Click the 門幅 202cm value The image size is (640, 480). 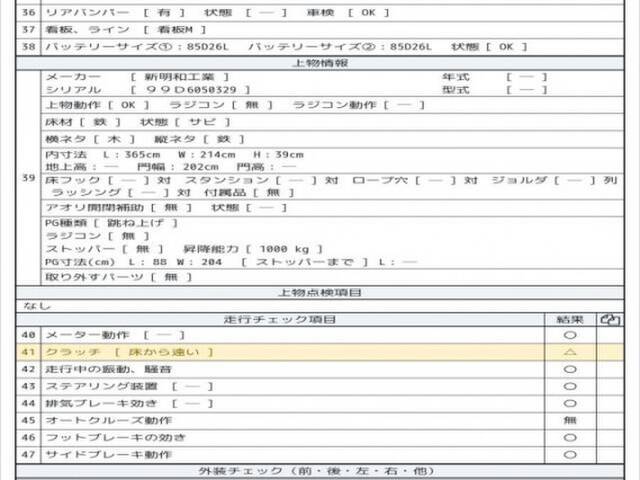click(x=178, y=167)
